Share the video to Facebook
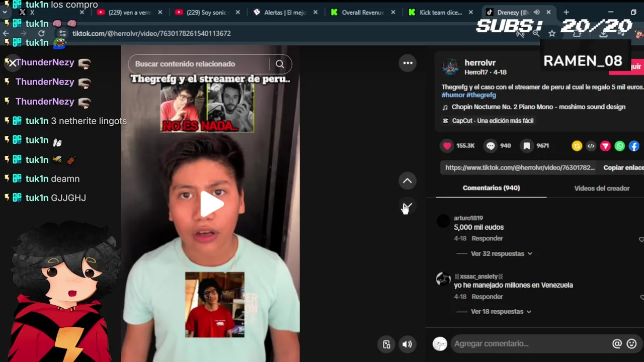 pos(634,146)
